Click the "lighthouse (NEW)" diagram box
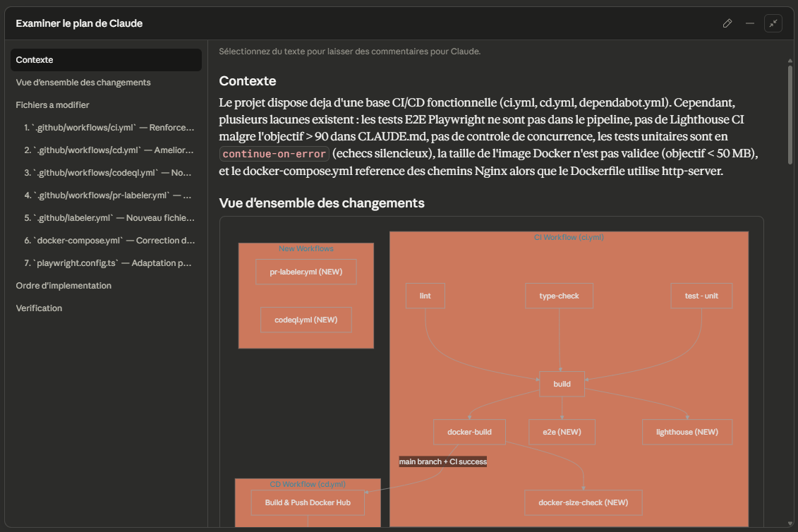Screen dimensions: 798x532 [x=687, y=431]
